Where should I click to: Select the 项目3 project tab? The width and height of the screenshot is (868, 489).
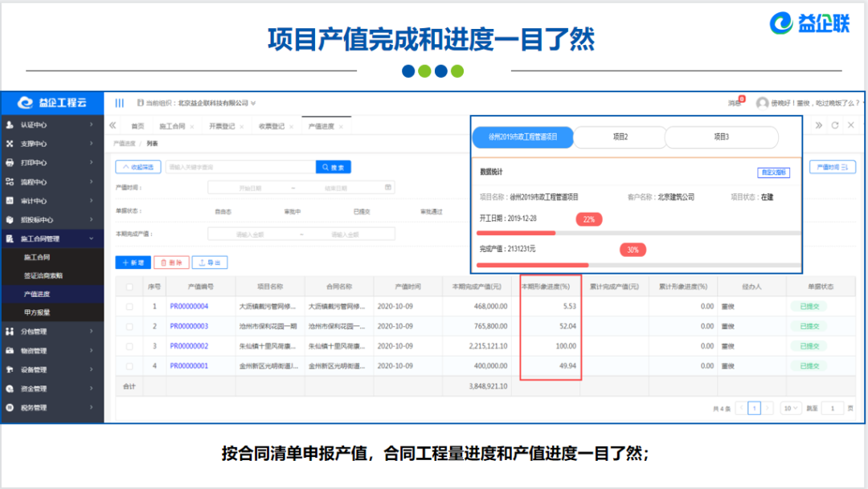point(721,137)
